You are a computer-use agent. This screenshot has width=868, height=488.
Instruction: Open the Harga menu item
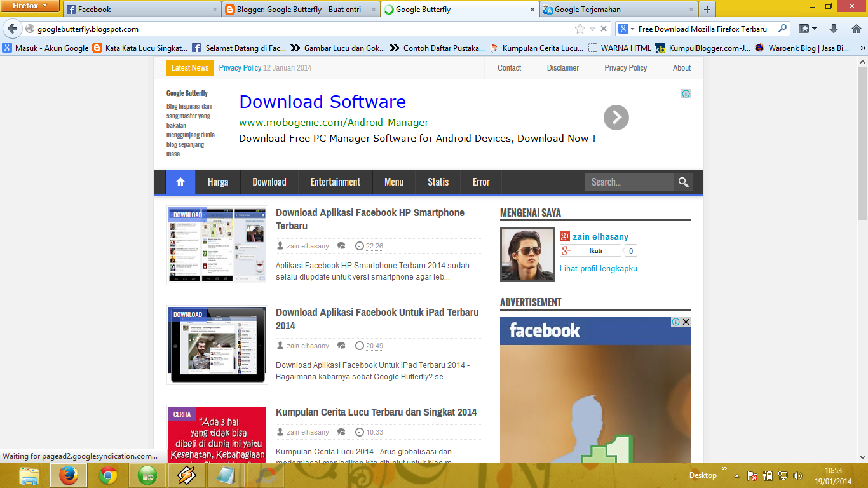[x=218, y=182]
